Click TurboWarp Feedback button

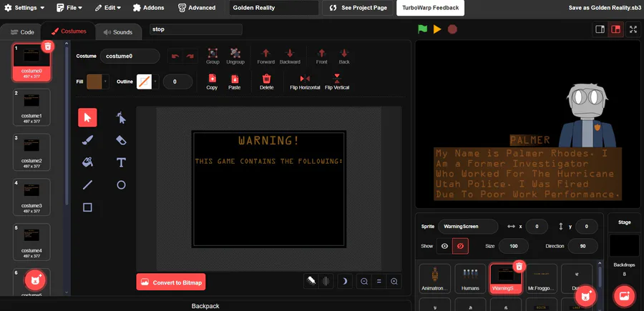(431, 7)
